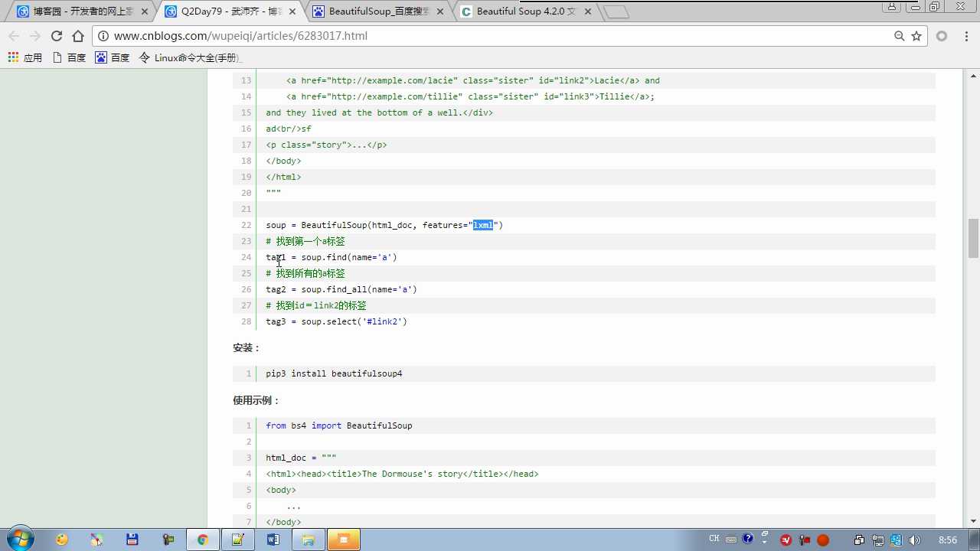Viewport: 980px width, 551px height.
Task: Open the blue floppy disk taskbar icon
Action: point(132,540)
